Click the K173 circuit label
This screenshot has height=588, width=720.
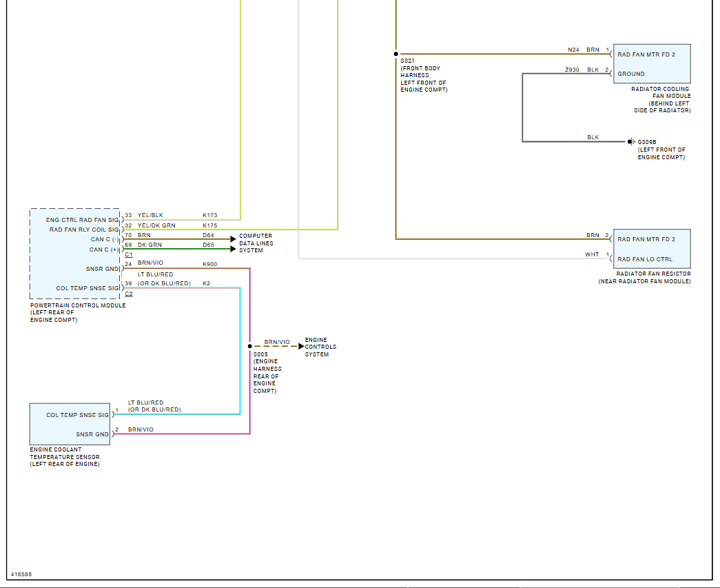[x=209, y=215]
